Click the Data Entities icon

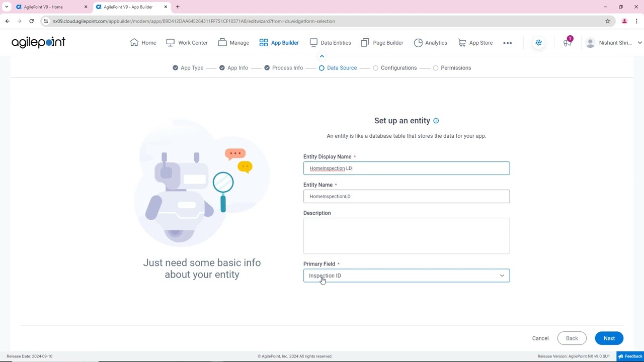click(x=313, y=43)
